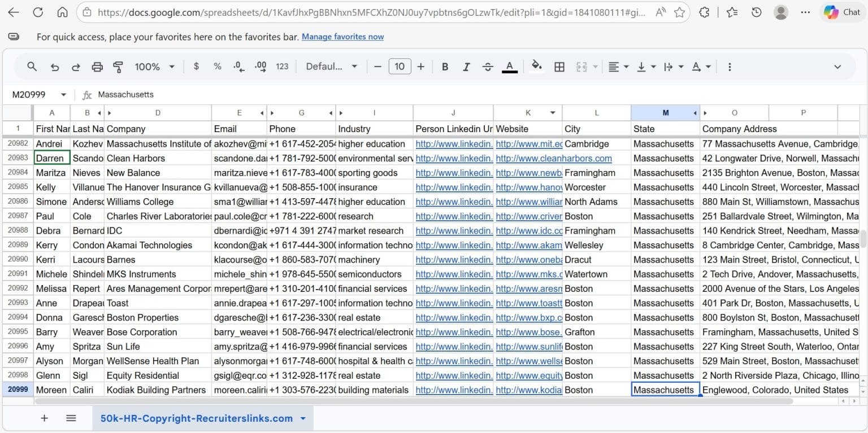Decrease decimal places
The image size is (868, 433).
pyautogui.click(x=239, y=67)
